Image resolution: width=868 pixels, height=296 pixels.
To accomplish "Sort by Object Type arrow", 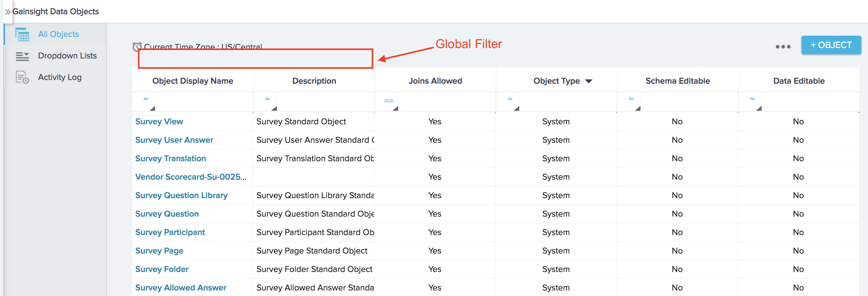I will tap(589, 81).
